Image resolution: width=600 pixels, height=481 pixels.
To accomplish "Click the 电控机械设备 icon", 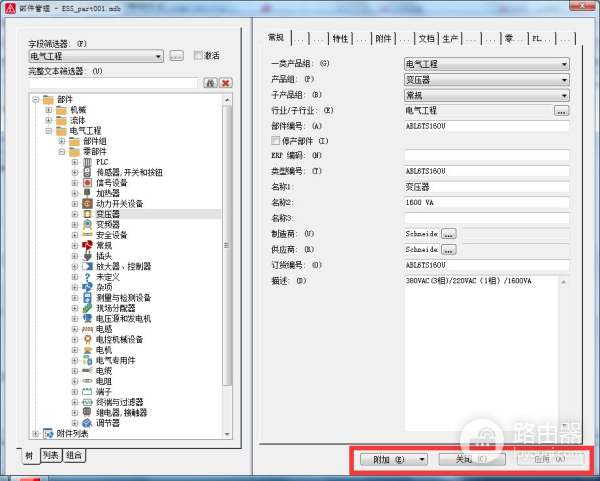I will pos(87,339).
